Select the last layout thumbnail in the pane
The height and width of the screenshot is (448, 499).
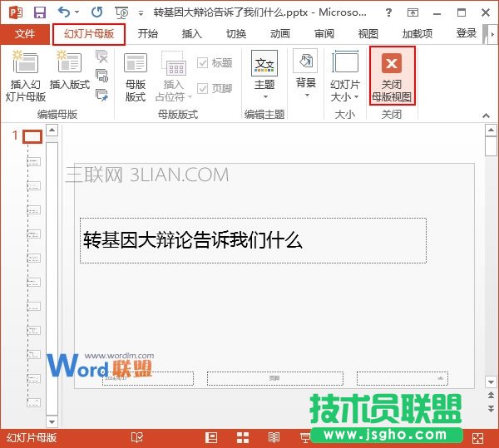[x=33, y=402]
